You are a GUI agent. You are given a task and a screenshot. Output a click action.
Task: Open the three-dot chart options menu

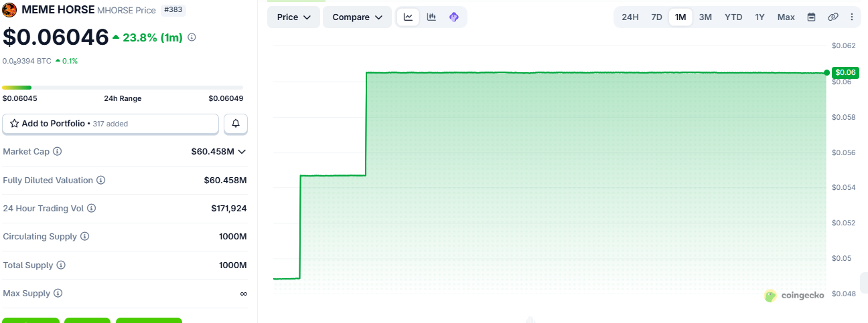[x=852, y=17]
